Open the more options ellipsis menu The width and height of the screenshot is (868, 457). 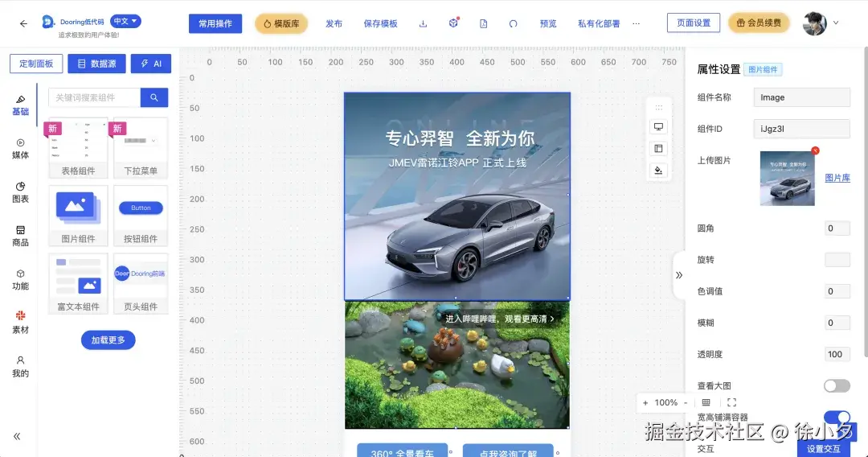pyautogui.click(x=636, y=24)
